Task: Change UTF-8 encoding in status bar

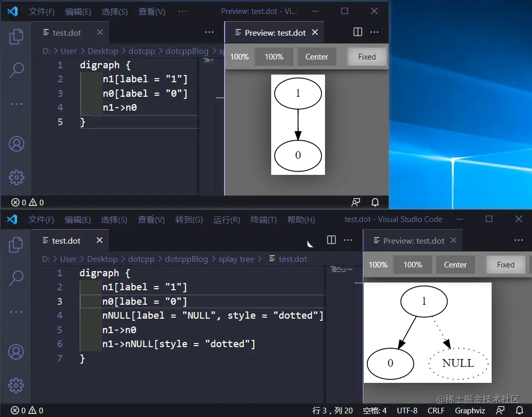Action: (x=407, y=411)
